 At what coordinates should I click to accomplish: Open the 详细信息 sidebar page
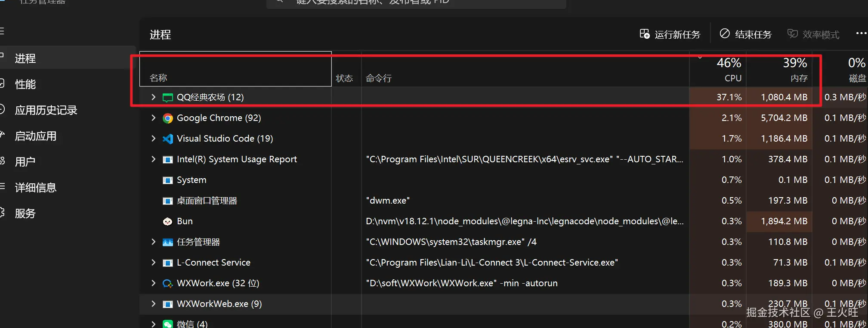pos(36,188)
